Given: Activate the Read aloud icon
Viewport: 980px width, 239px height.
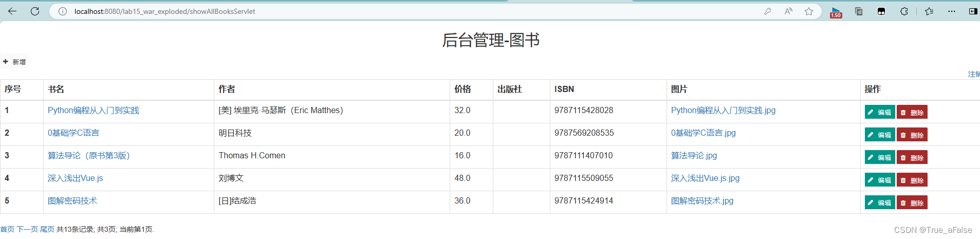Looking at the screenshot, I should (788, 11).
